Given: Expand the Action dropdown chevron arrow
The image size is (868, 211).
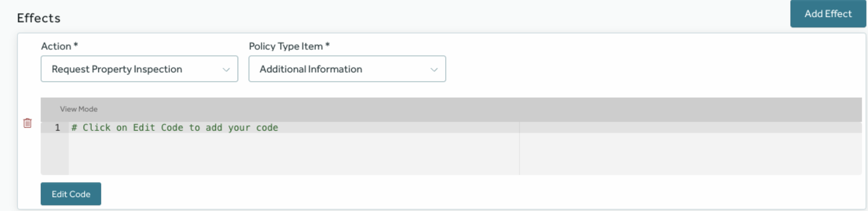Looking at the screenshot, I should tap(226, 69).
